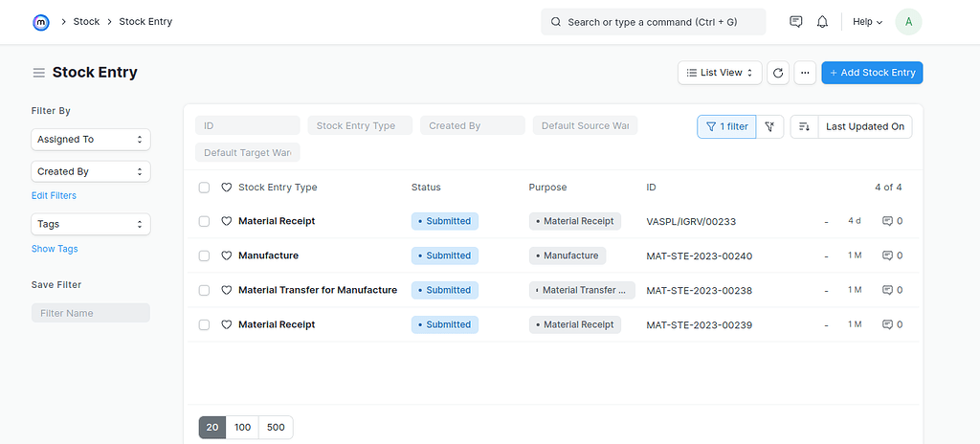The height and width of the screenshot is (444, 980).
Task: Select all rows header checkbox
Action: (205, 188)
